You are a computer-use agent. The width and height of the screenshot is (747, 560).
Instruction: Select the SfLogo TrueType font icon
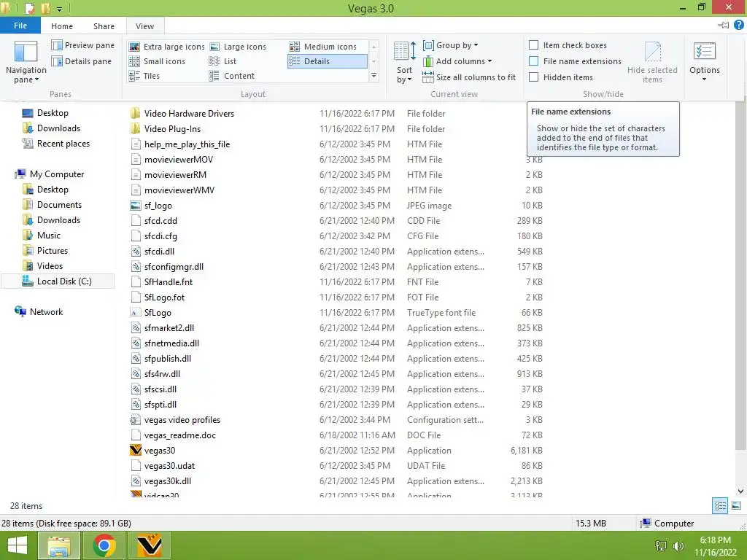pyautogui.click(x=135, y=312)
